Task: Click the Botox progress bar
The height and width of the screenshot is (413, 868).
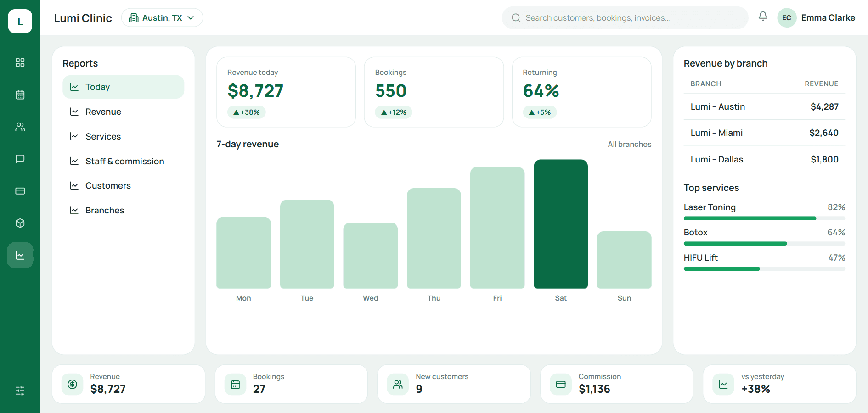Action: [x=764, y=244]
